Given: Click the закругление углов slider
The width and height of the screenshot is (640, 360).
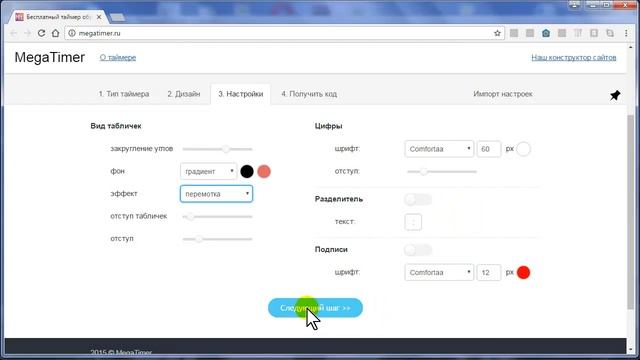Looking at the screenshot, I should (x=217, y=149).
